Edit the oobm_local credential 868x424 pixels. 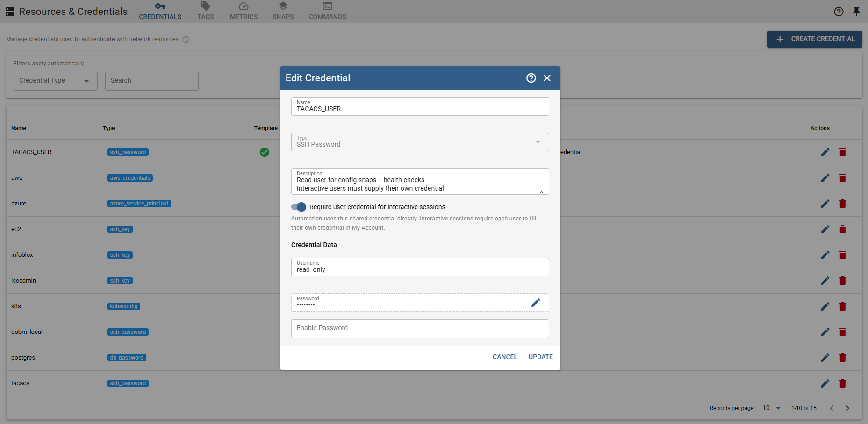825,332
